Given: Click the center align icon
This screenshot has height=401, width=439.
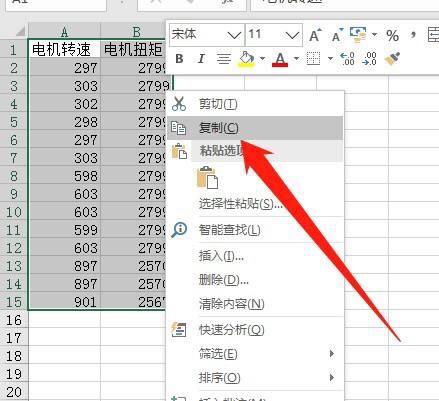Looking at the screenshot, I should 224,59.
